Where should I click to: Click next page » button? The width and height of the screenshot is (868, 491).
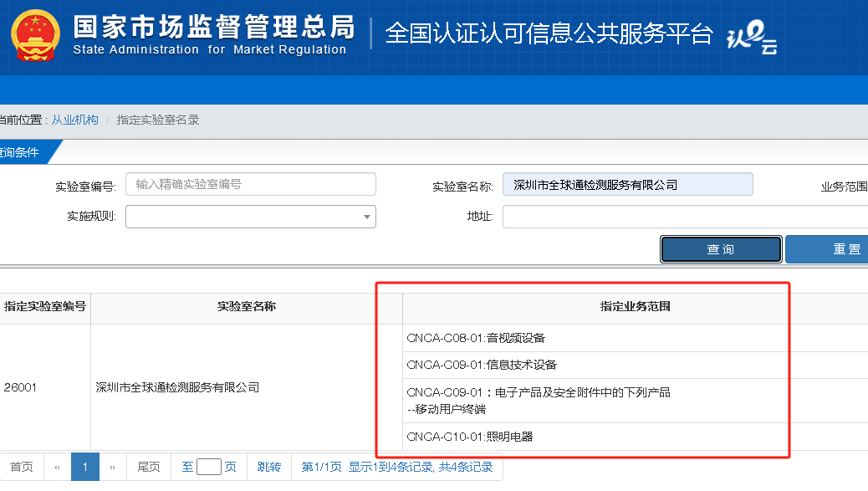(113, 467)
